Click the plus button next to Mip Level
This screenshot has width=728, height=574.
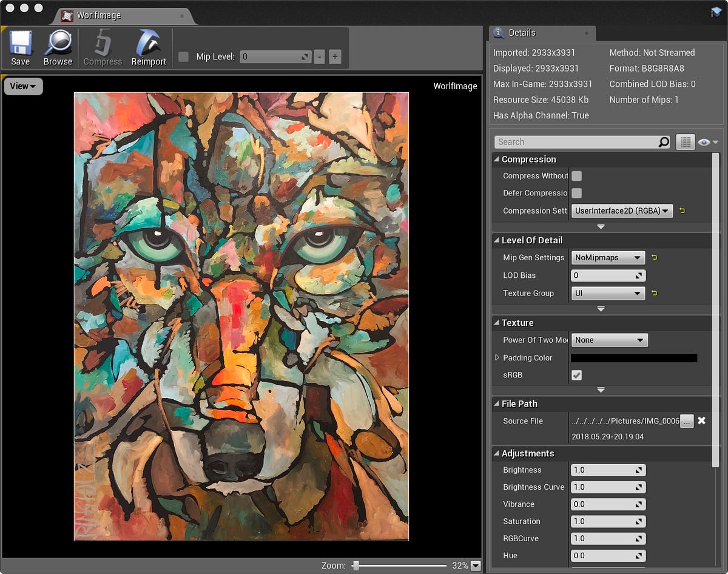[x=335, y=57]
